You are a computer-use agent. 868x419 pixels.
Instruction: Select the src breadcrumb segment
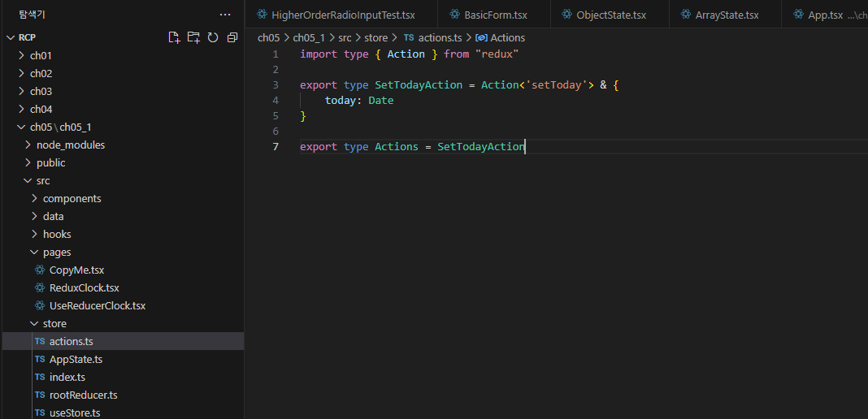(x=345, y=37)
